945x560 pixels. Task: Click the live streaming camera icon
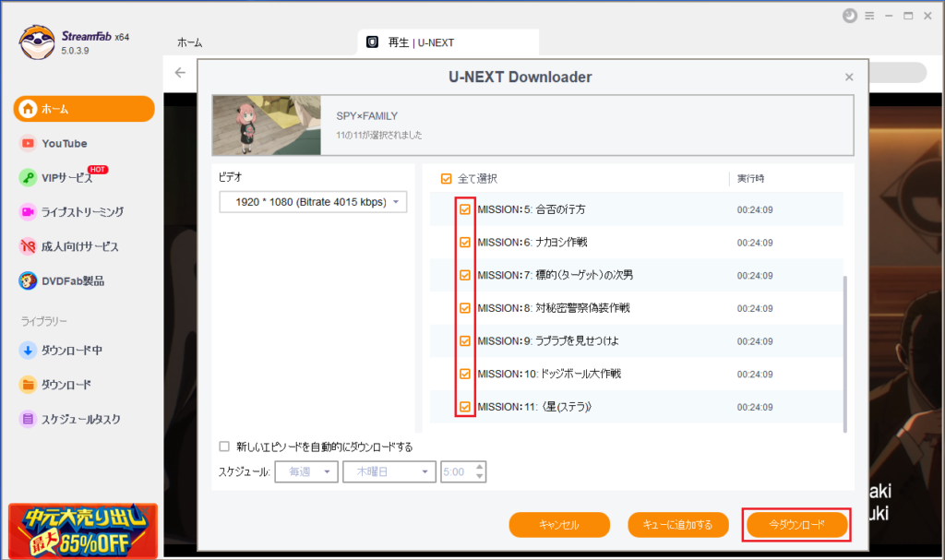click(x=28, y=212)
